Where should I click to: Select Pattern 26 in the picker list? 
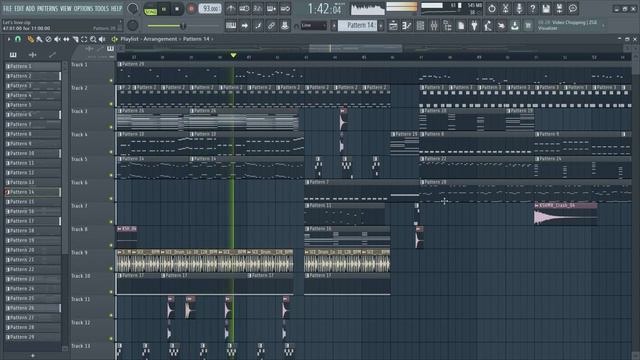(33, 308)
